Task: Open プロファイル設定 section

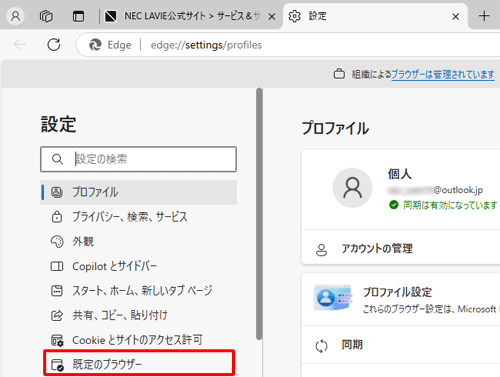Action: [401, 300]
